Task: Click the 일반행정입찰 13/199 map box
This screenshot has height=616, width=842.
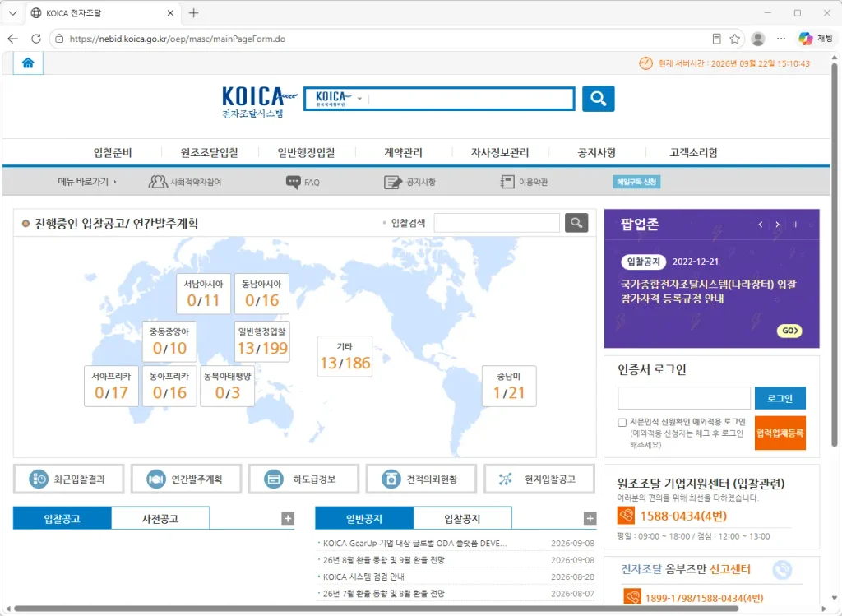Action: pos(262,341)
